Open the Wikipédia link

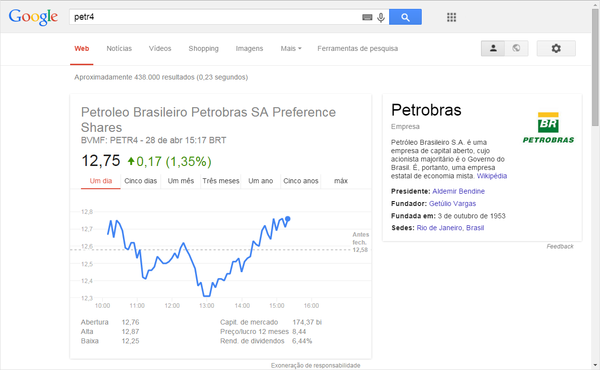492,176
